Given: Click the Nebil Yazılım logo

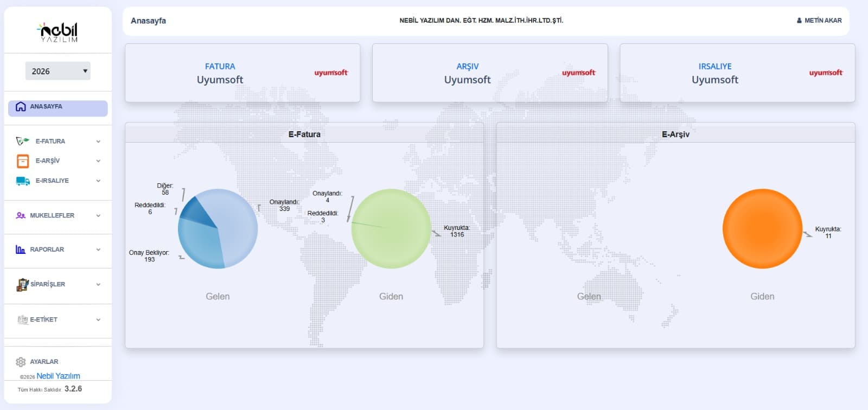Looking at the screenshot, I should click(x=59, y=32).
